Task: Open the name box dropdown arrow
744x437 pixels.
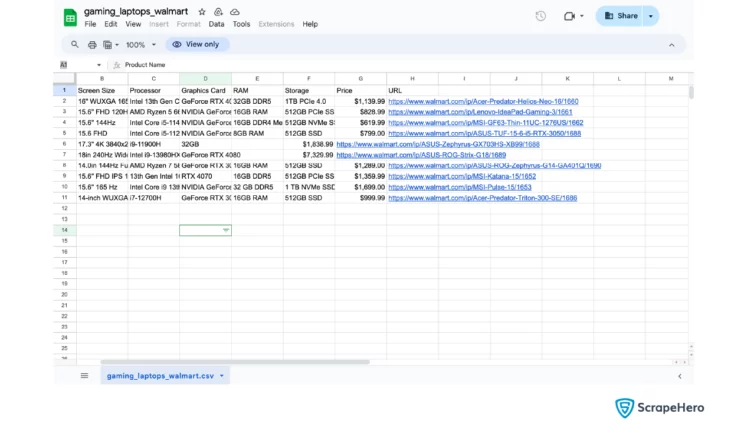Action: coord(99,65)
